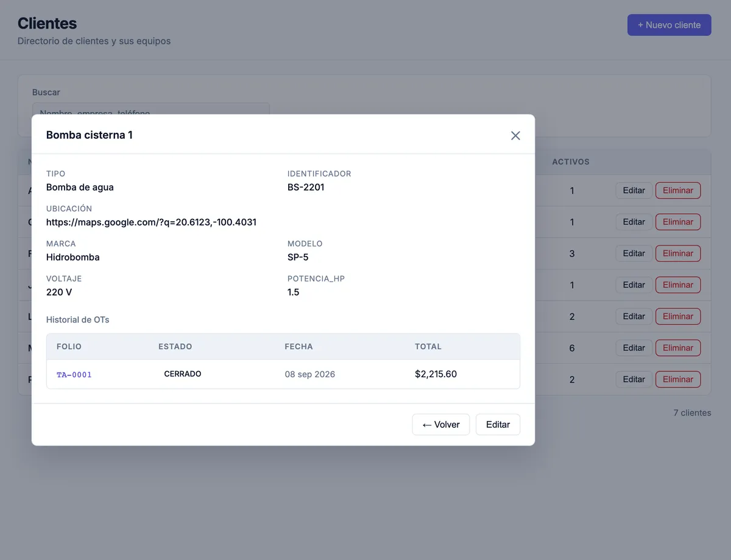Click the model value SP-5
This screenshot has width=731, height=560.
(x=298, y=258)
